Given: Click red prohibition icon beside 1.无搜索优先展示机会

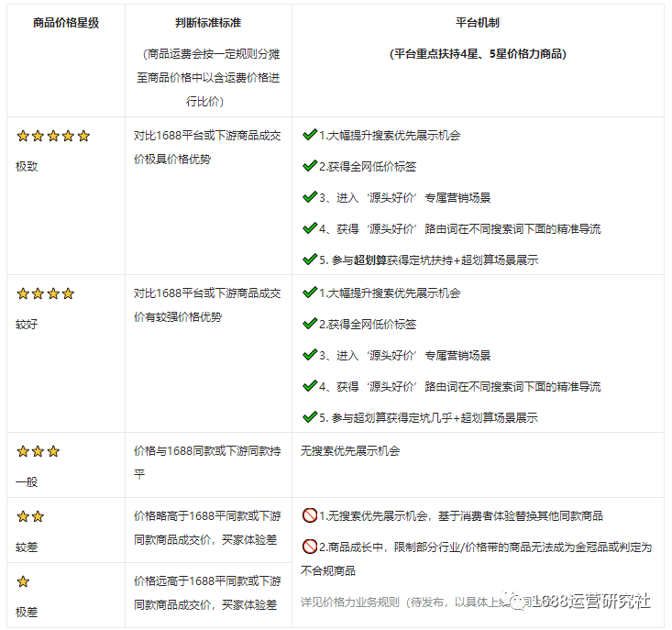Looking at the screenshot, I should [310, 515].
